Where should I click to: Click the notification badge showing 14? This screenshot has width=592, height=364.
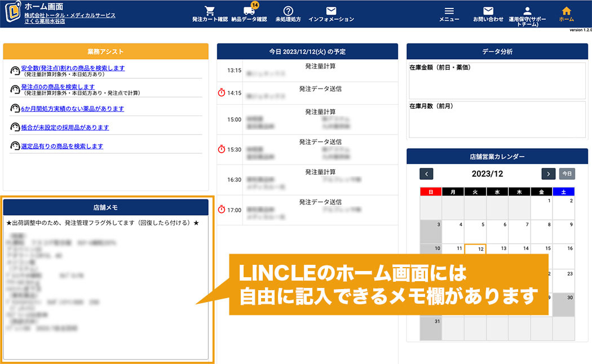tap(255, 5)
